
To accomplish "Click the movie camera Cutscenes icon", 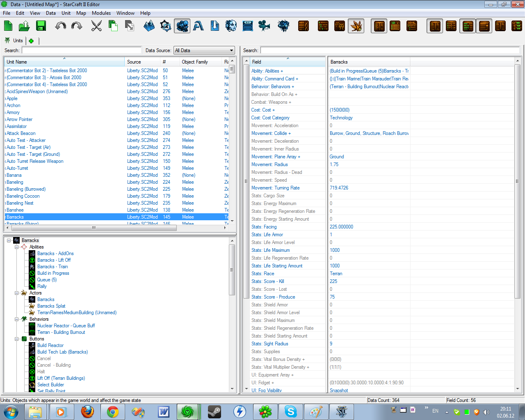I will pos(264,26).
